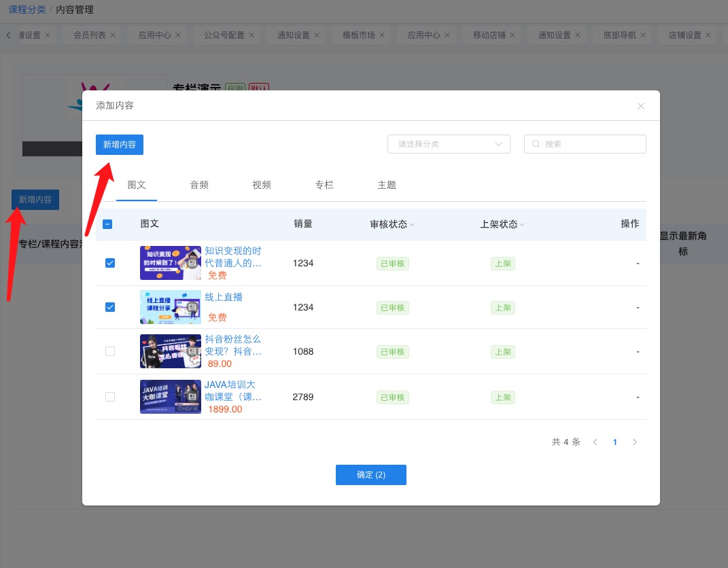Click the 共 4 条 total count
The height and width of the screenshot is (568, 728).
tap(566, 442)
